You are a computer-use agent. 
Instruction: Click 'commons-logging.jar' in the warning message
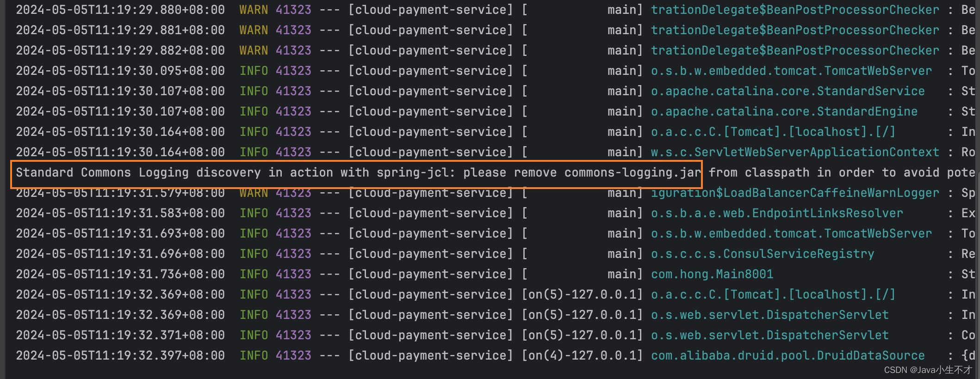pyautogui.click(x=633, y=172)
